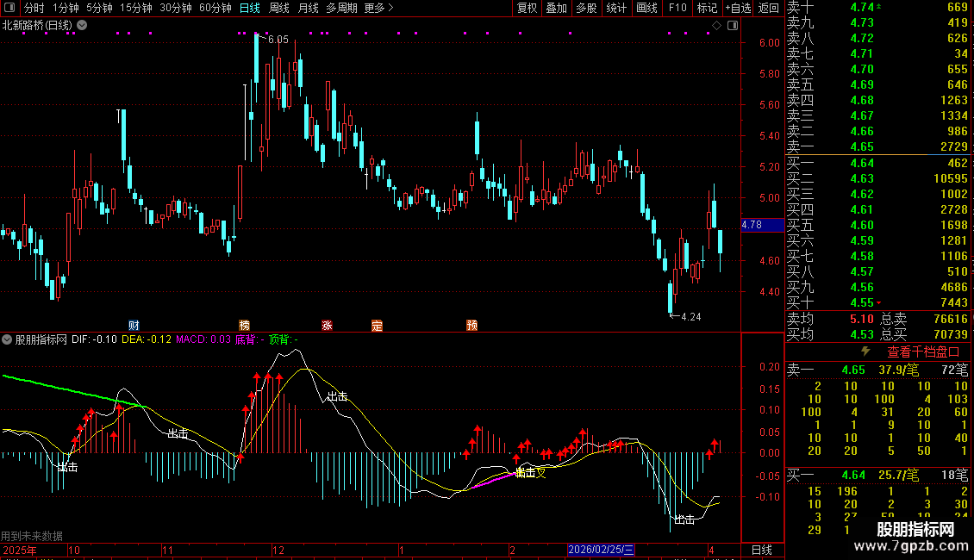Image resolution: width=974 pixels, height=560 pixels.
Task: Open the dropdown next to 北新路桥(日线)
Action: pyautogui.click(x=82, y=25)
